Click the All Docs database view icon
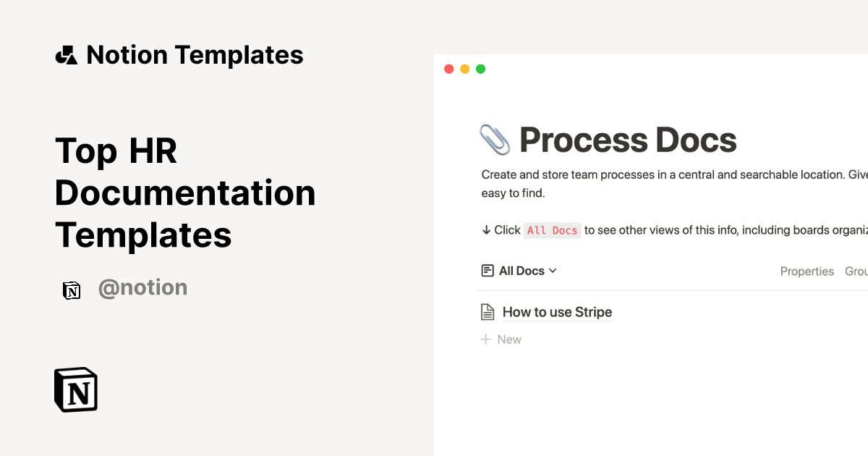The width and height of the screenshot is (868, 456). pyautogui.click(x=488, y=271)
